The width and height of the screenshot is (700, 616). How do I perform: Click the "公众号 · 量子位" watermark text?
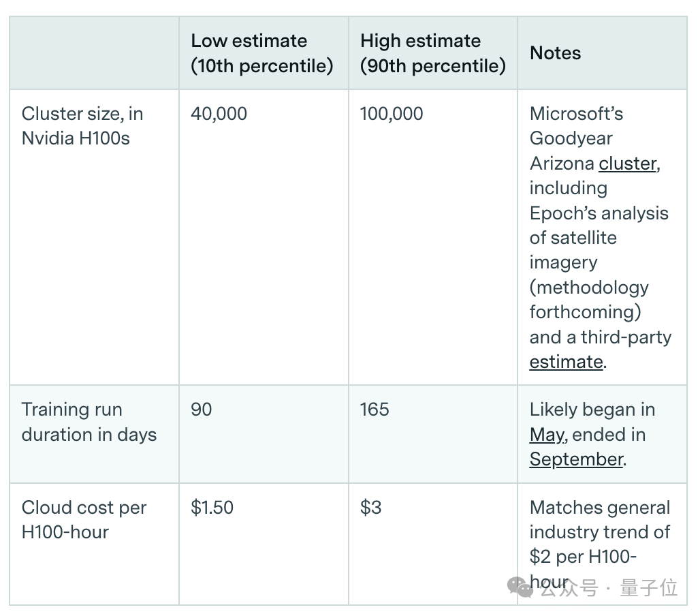pyautogui.click(x=609, y=587)
